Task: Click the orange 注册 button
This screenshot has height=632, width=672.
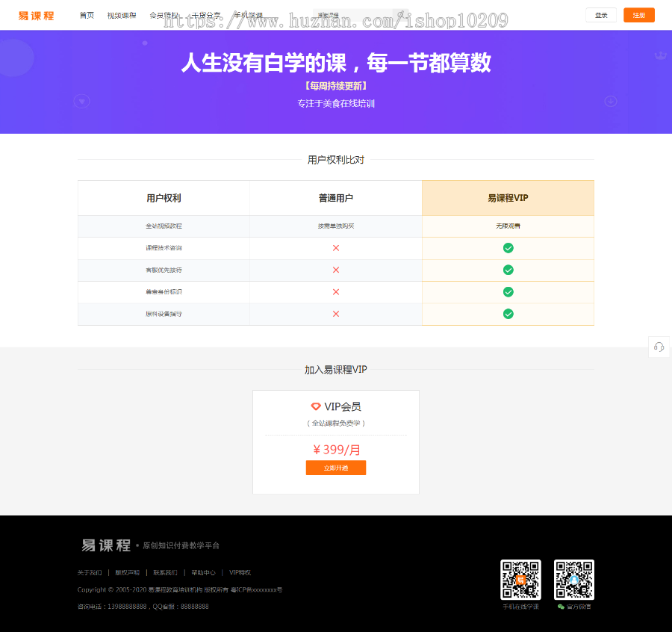Action: [x=638, y=14]
